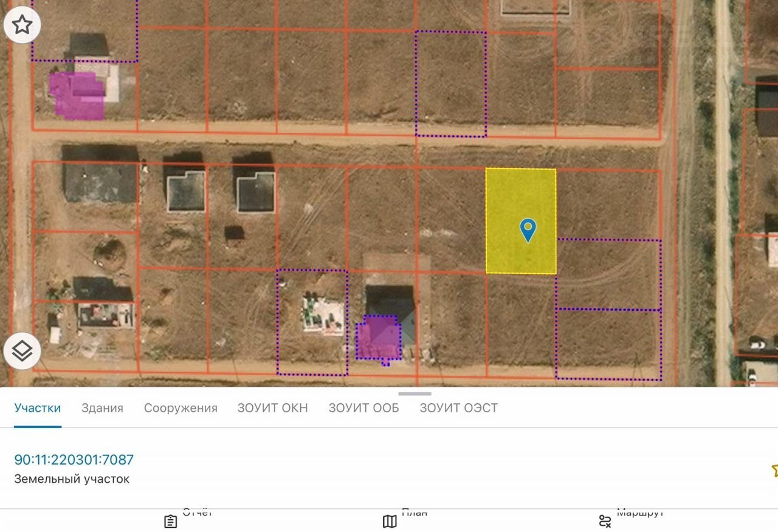Click the magenta building in upper-left area

click(x=78, y=95)
